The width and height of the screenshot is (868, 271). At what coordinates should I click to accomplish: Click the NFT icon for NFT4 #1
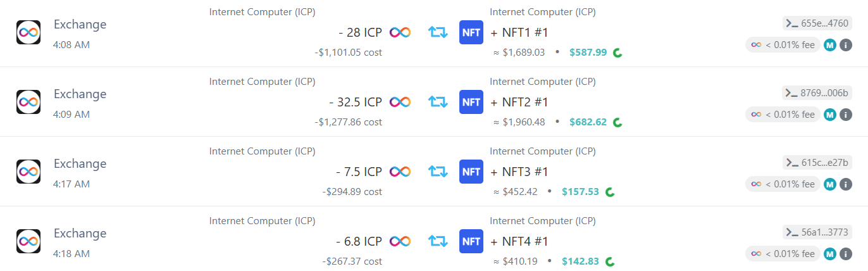click(x=471, y=241)
